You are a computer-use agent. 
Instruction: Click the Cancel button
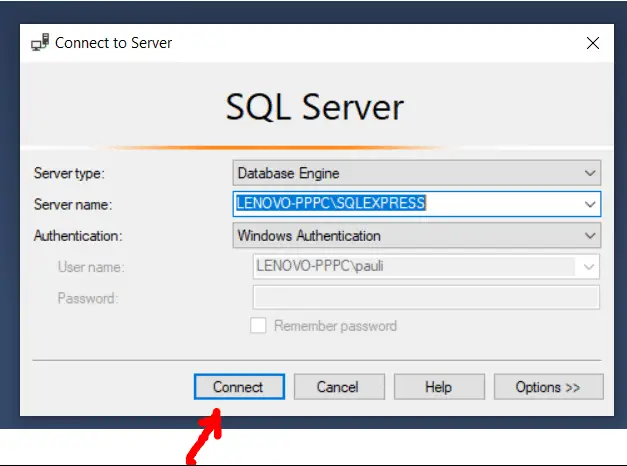pyautogui.click(x=339, y=387)
